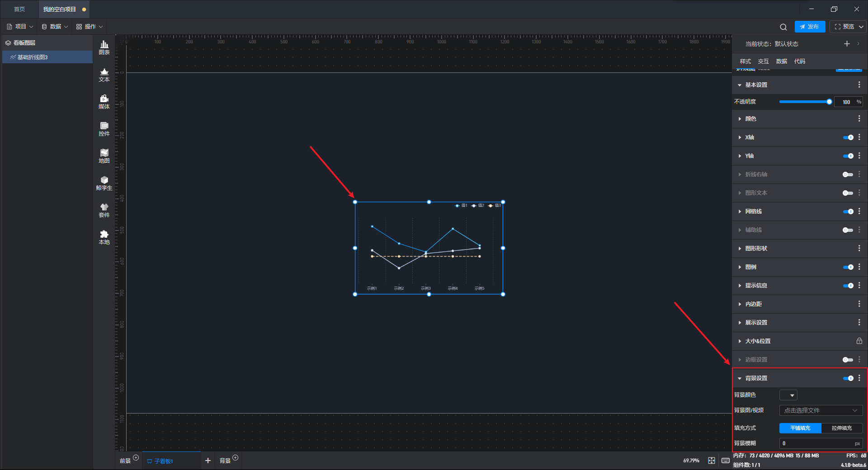Enable the 折线右轴 switch
868x470 pixels.
tap(848, 174)
